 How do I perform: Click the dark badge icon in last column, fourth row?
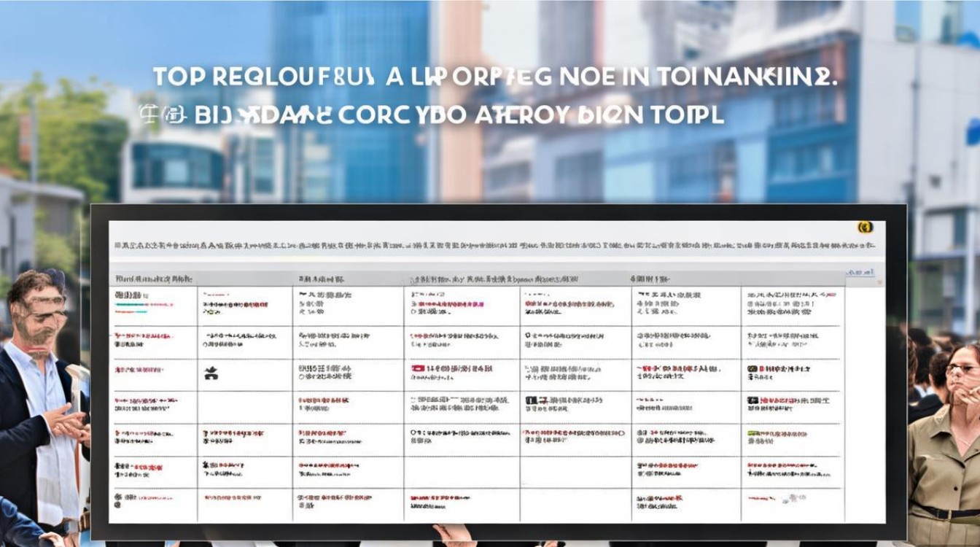[752, 401]
